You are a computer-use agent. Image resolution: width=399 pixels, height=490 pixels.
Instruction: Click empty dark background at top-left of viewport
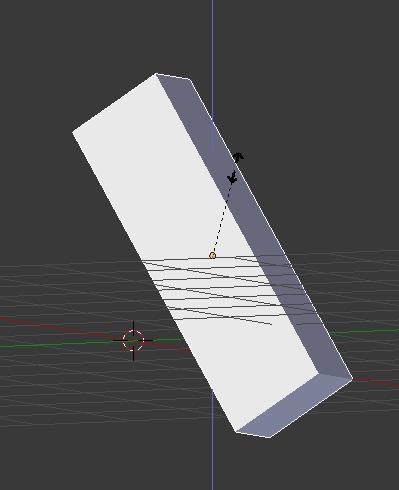[x=50, y=50]
